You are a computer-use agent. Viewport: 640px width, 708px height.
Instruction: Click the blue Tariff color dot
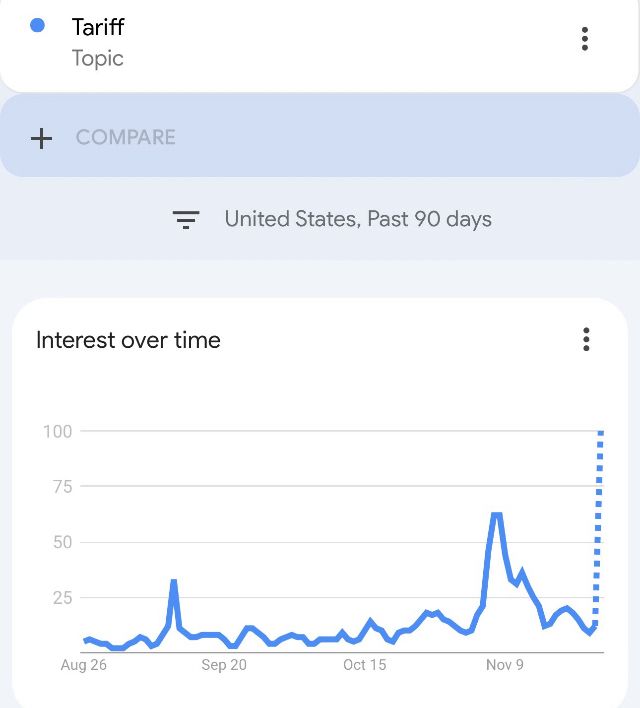click(37, 25)
